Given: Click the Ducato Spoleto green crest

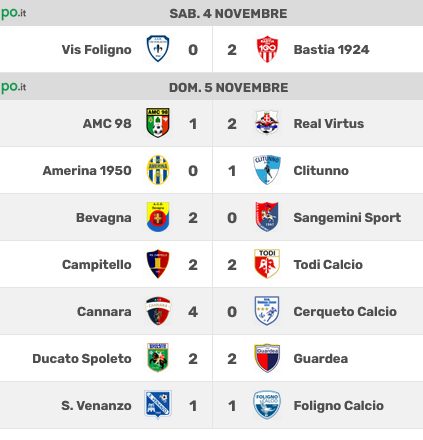Looking at the screenshot, I should [158, 358].
